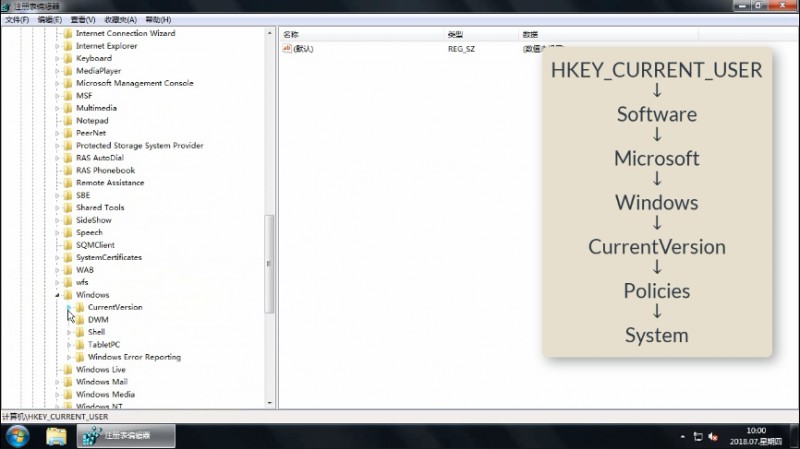Show hidden tray icons arrow
The width and height of the screenshot is (800, 449).
click(x=683, y=437)
